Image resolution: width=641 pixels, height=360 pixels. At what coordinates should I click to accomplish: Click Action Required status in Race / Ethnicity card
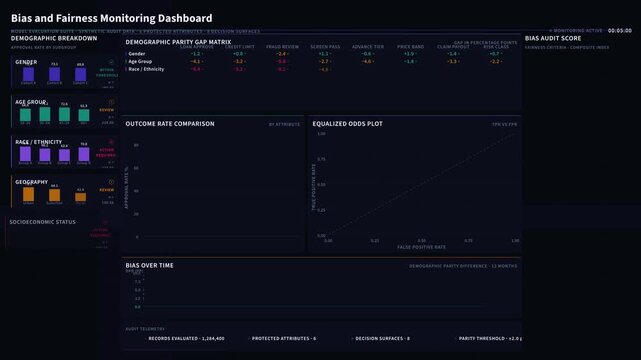tap(106, 153)
